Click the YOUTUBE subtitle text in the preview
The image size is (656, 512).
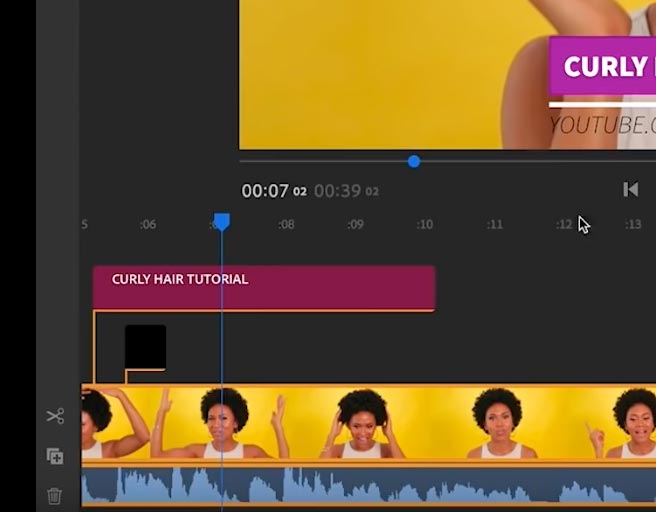point(602,125)
